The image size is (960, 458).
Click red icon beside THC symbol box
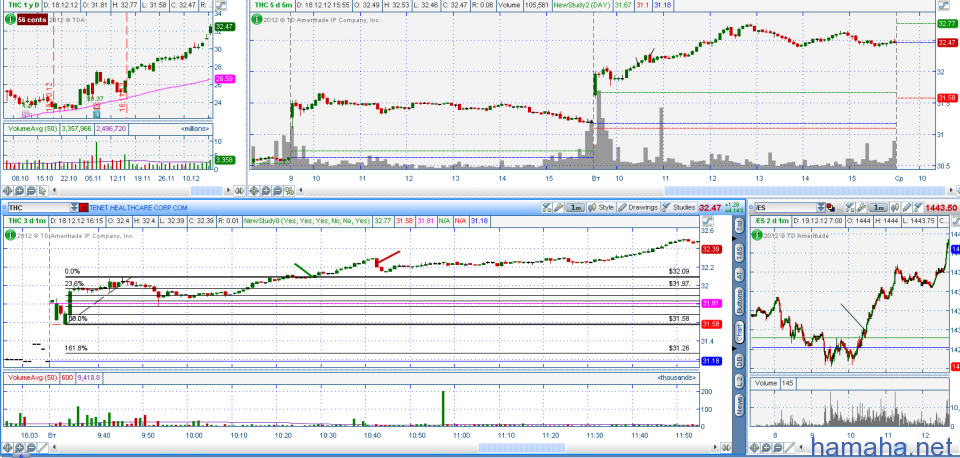[83, 208]
